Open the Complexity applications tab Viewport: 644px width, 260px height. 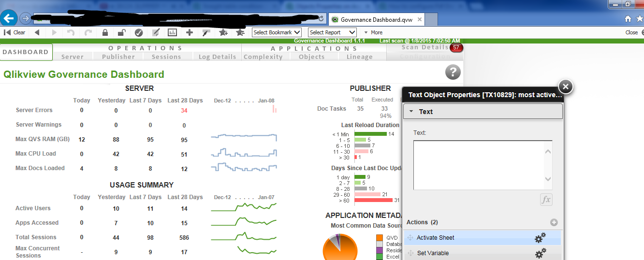point(263,57)
